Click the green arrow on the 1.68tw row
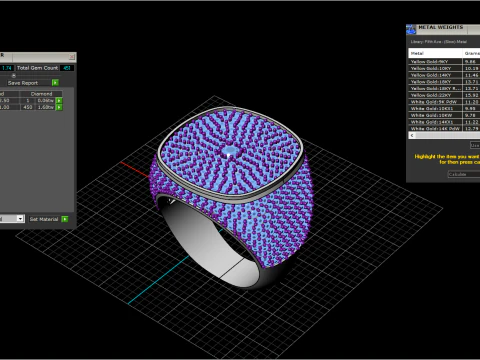Screen dimensions: 480x360 pyautogui.click(x=59, y=107)
